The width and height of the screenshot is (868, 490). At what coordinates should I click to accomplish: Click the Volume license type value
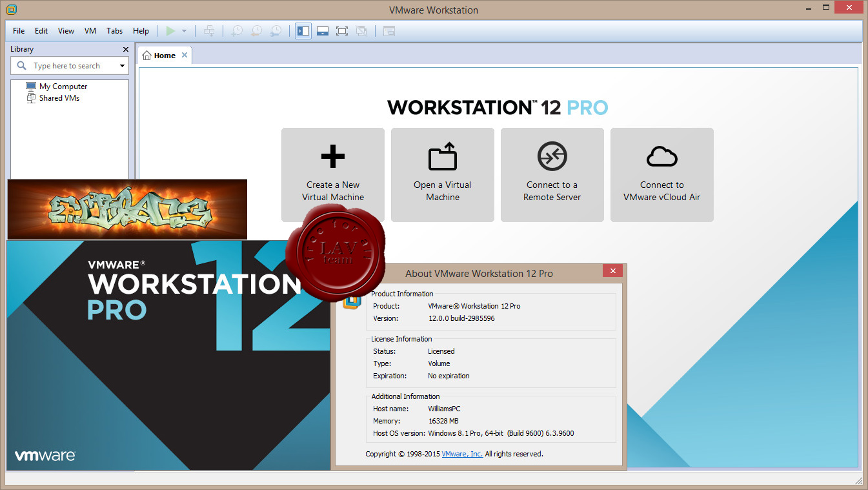439,363
